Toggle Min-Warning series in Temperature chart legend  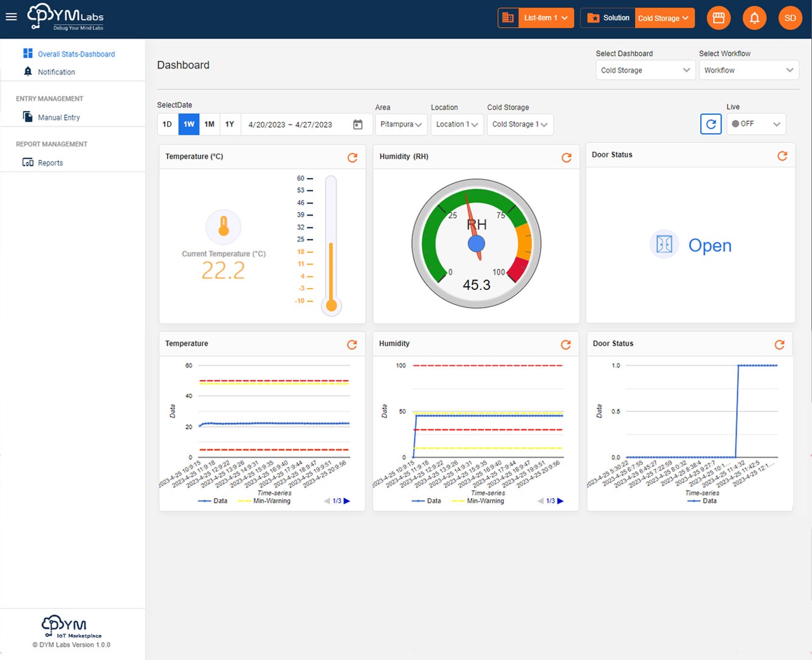click(x=264, y=501)
